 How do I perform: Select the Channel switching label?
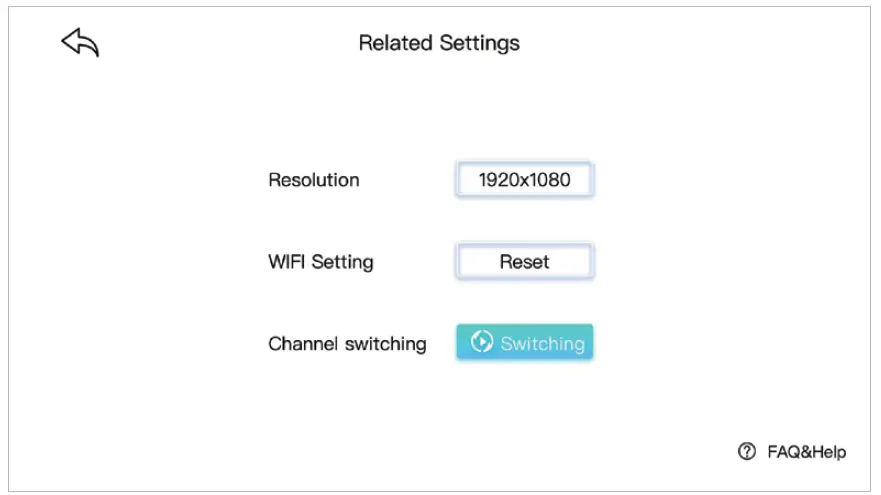(347, 344)
